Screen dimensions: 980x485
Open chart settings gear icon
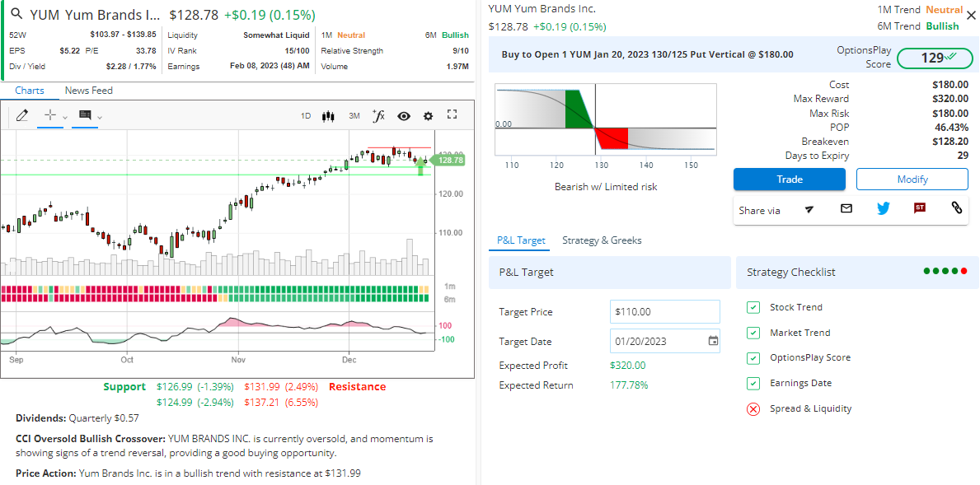428,115
